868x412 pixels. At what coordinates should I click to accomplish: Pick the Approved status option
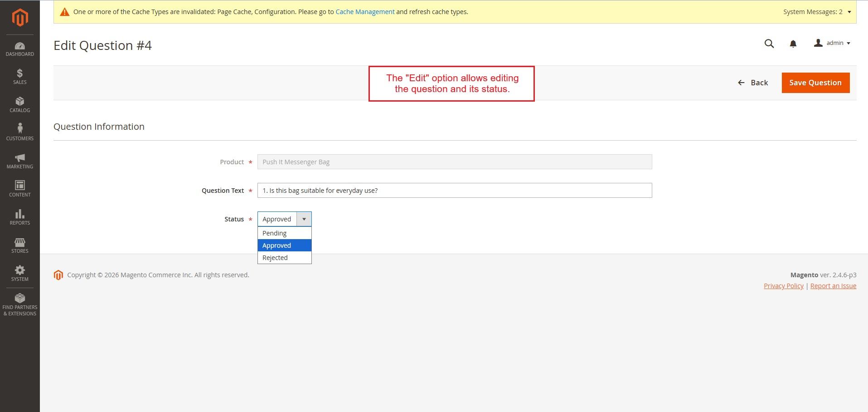click(x=277, y=245)
